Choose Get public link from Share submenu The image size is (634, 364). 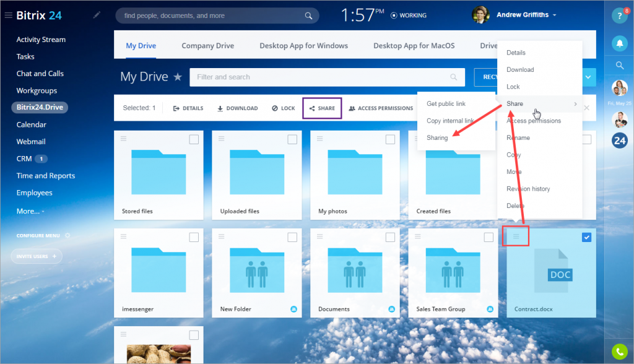[446, 103]
